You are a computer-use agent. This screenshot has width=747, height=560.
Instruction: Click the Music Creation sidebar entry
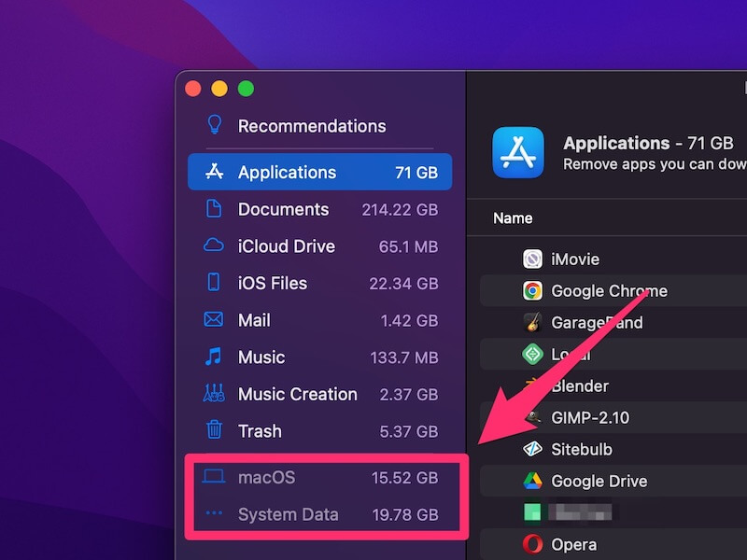[297, 394]
